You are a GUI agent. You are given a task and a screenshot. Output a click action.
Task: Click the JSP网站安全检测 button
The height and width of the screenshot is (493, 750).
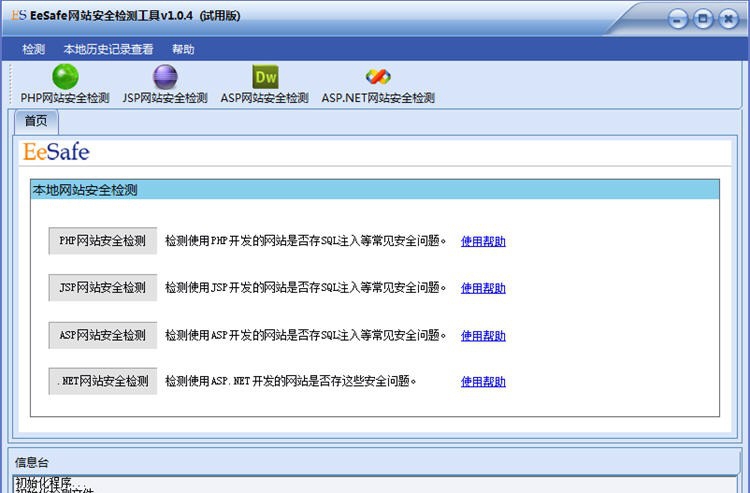102,287
